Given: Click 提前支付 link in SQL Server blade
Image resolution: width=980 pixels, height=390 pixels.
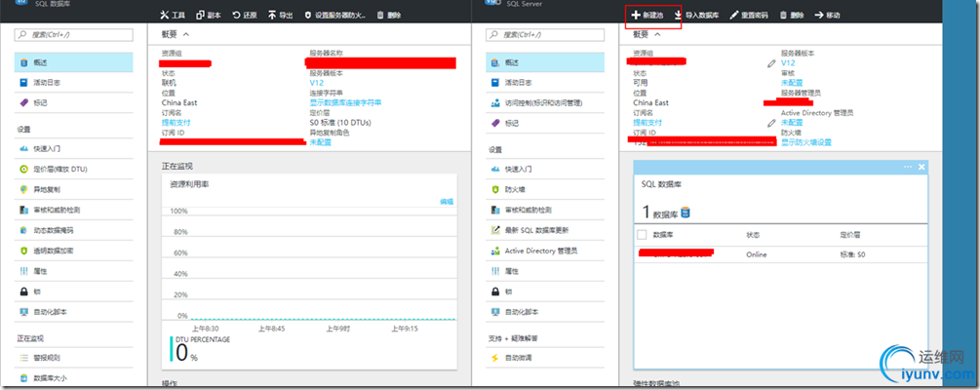Looking at the screenshot, I should (647, 123).
